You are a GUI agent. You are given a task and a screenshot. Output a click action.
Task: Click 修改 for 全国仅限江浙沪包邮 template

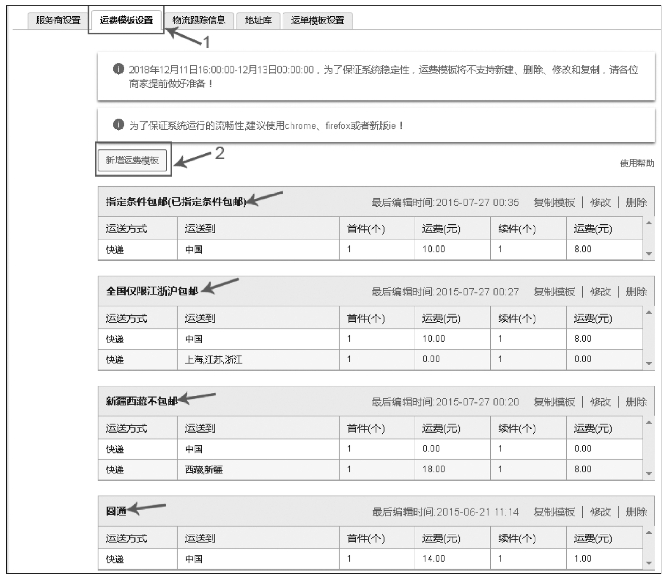pyautogui.click(x=600, y=291)
